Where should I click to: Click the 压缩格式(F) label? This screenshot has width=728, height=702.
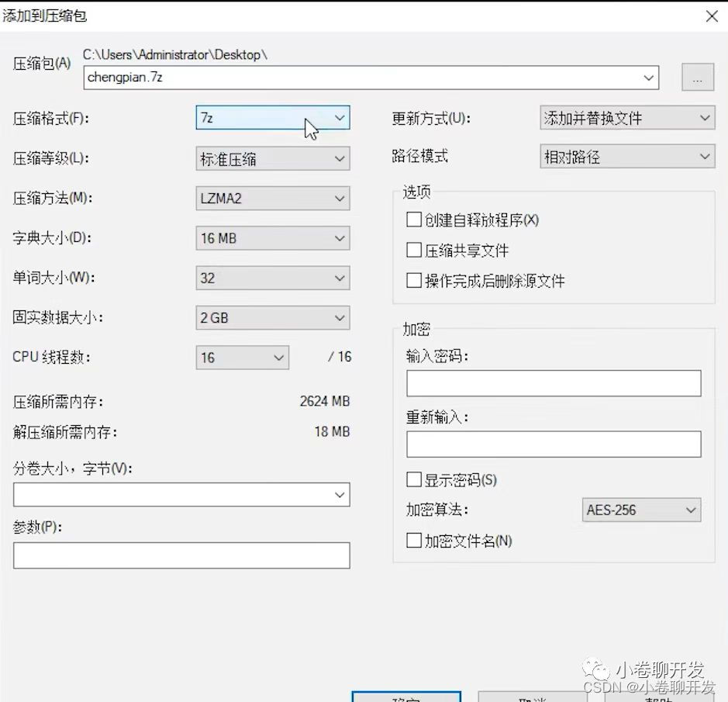51,119
